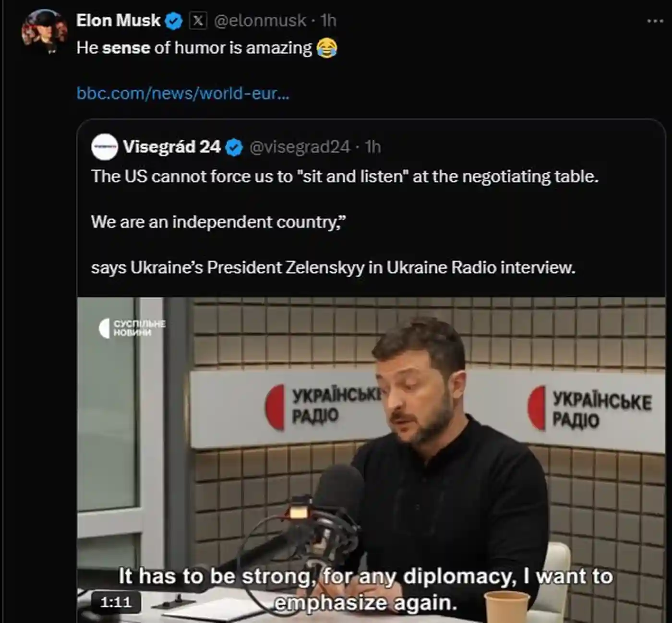Open the bbc.com/news/world-eur... link

(183, 93)
